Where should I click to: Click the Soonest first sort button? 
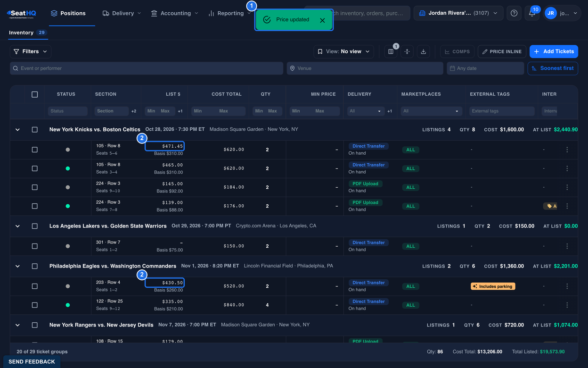click(553, 68)
